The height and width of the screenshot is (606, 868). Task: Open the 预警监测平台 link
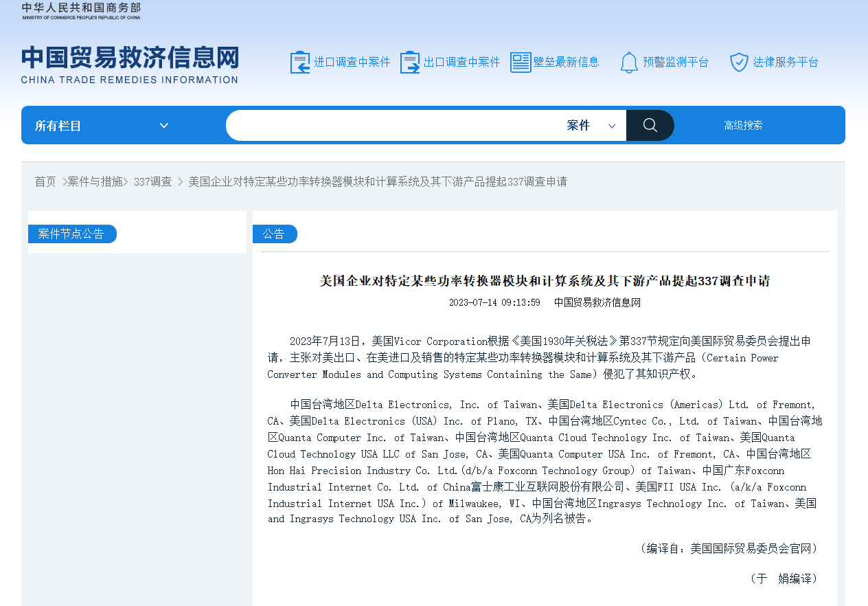(x=676, y=62)
